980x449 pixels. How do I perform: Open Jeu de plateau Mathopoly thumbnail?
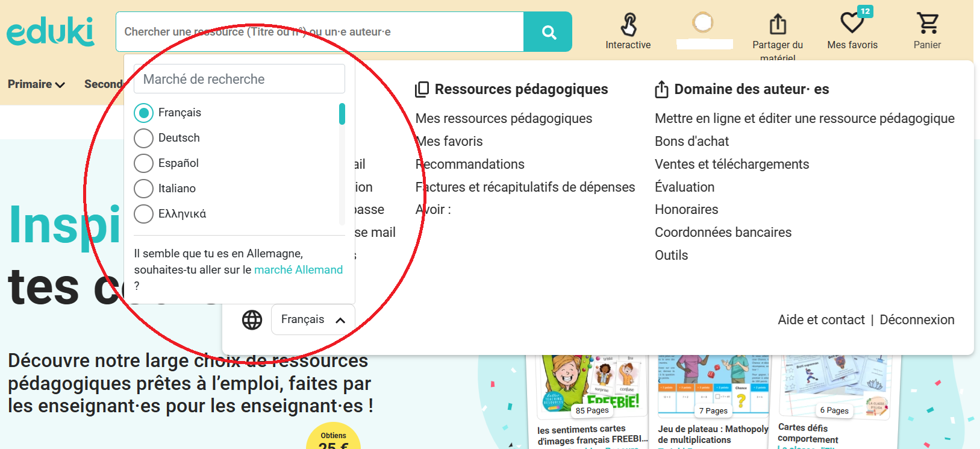tap(713, 386)
